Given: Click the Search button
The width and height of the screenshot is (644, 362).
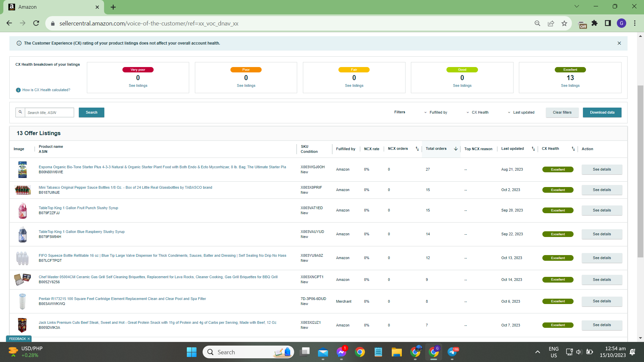Looking at the screenshot, I should 92,113.
